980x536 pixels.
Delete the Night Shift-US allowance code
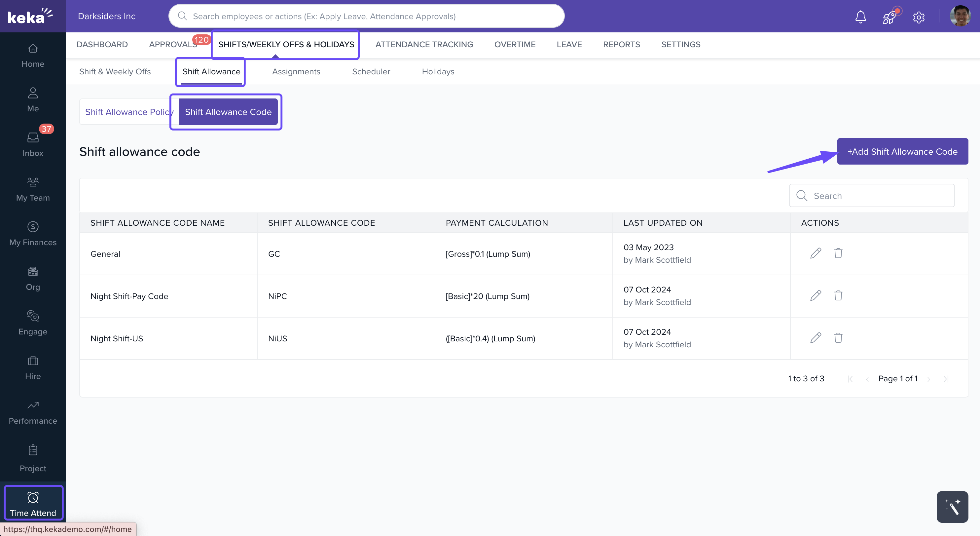[839, 338]
